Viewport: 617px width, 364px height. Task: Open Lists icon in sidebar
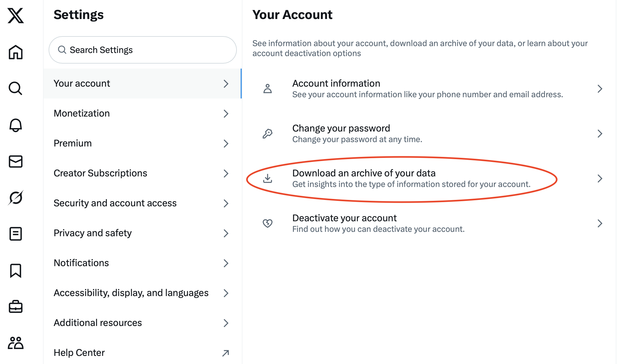click(16, 234)
